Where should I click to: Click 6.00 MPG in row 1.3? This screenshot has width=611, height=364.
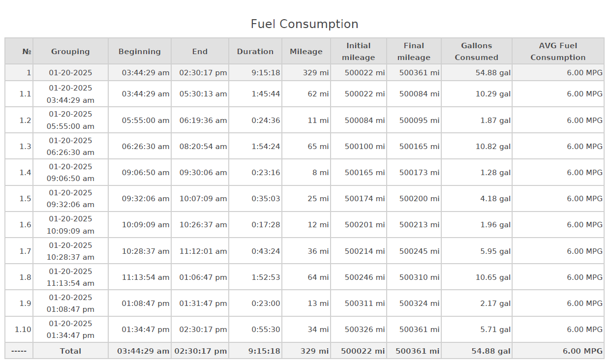(x=584, y=147)
